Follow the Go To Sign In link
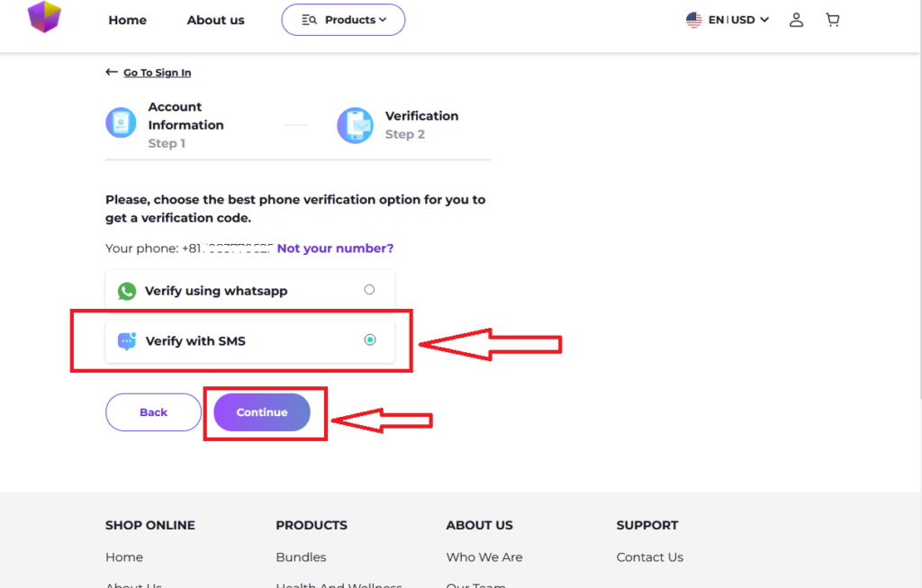This screenshot has width=922, height=588. (x=156, y=73)
